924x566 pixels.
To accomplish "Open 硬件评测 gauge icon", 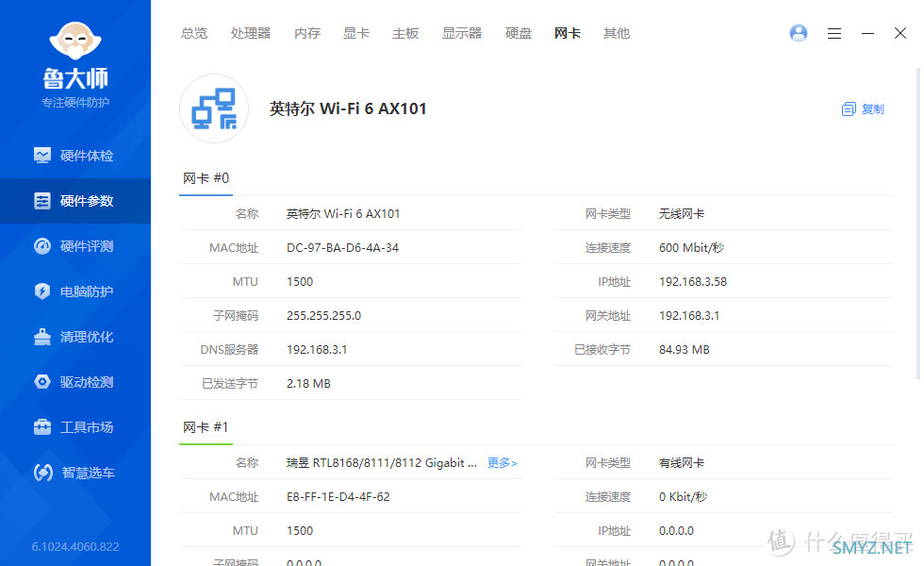I will pos(42,246).
